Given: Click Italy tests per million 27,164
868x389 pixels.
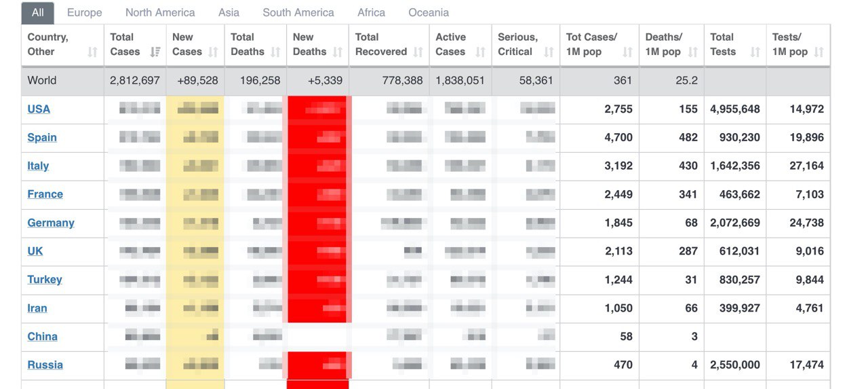Looking at the screenshot, I should tap(807, 166).
